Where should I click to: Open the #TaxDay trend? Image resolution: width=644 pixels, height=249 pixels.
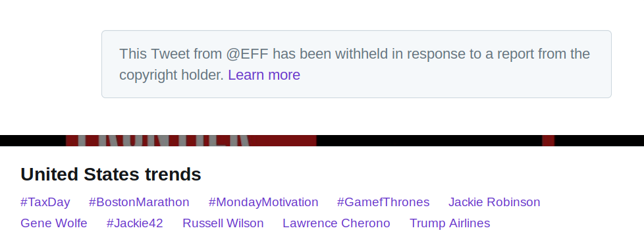45,202
